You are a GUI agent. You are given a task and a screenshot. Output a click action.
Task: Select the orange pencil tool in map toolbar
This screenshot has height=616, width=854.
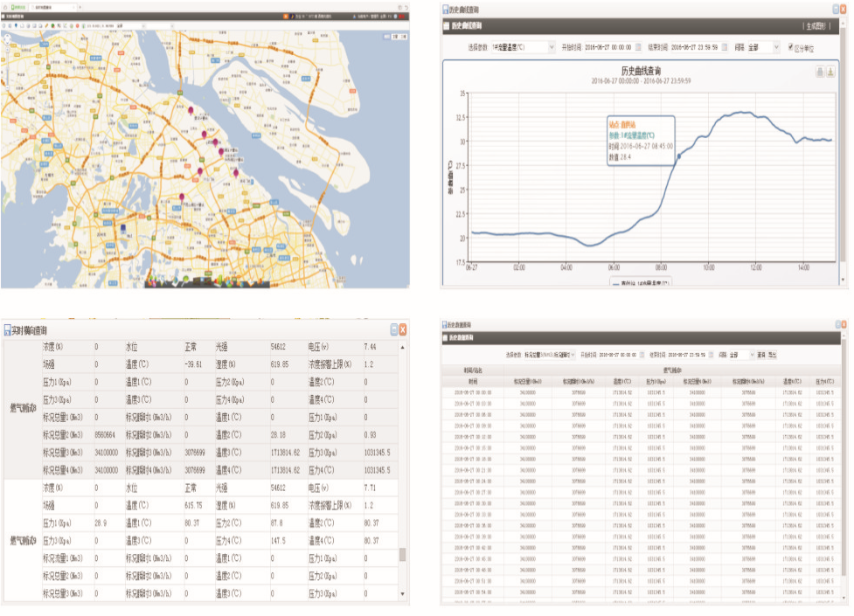click(x=47, y=25)
